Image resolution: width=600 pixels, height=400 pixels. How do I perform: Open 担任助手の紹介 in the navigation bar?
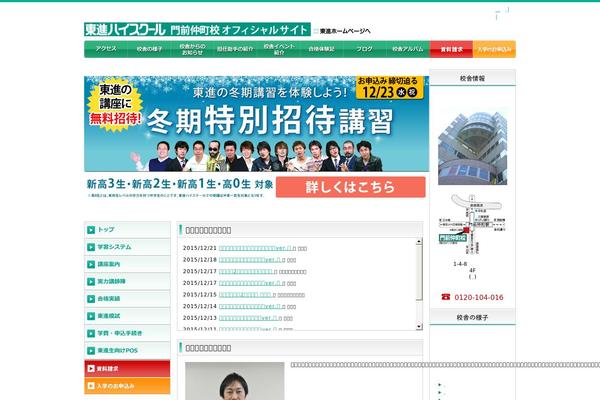click(x=235, y=49)
